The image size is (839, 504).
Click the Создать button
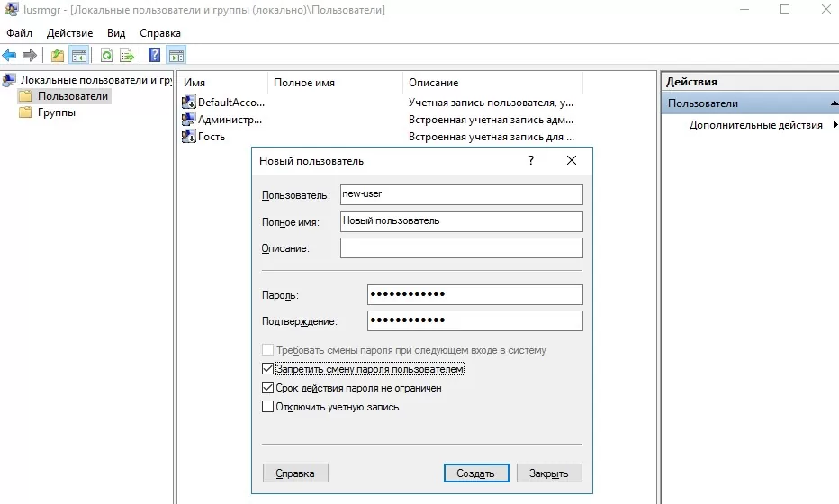pos(476,473)
